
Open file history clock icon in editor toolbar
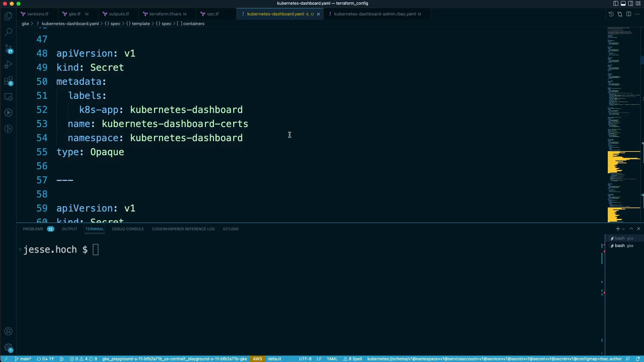611,14
